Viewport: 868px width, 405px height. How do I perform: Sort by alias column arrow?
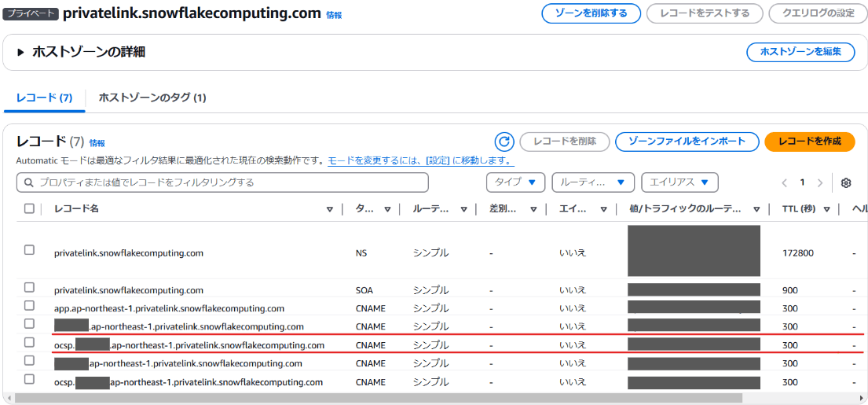point(604,209)
